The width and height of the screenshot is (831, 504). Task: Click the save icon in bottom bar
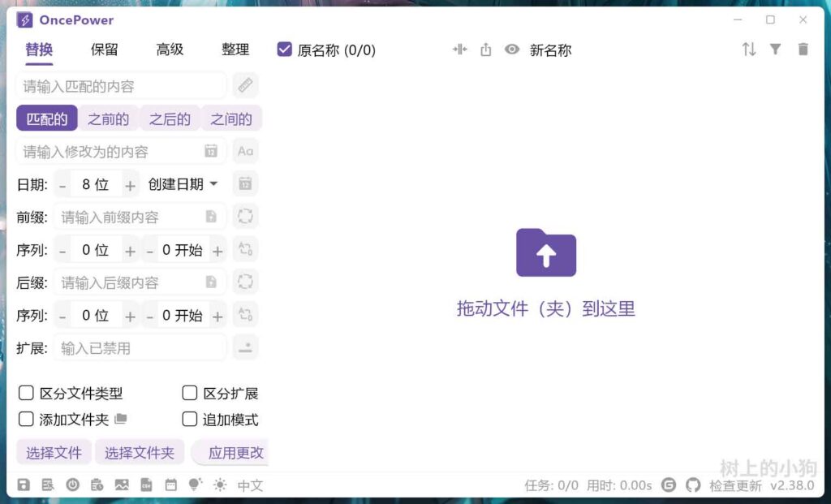(x=24, y=485)
